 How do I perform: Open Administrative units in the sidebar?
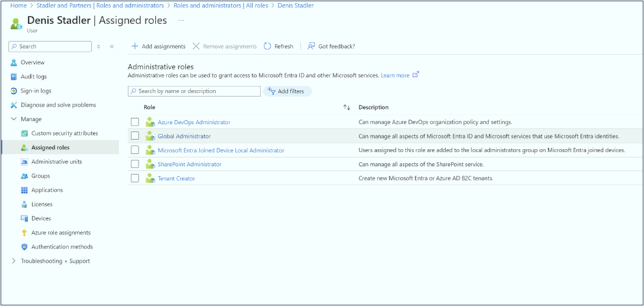(x=57, y=162)
